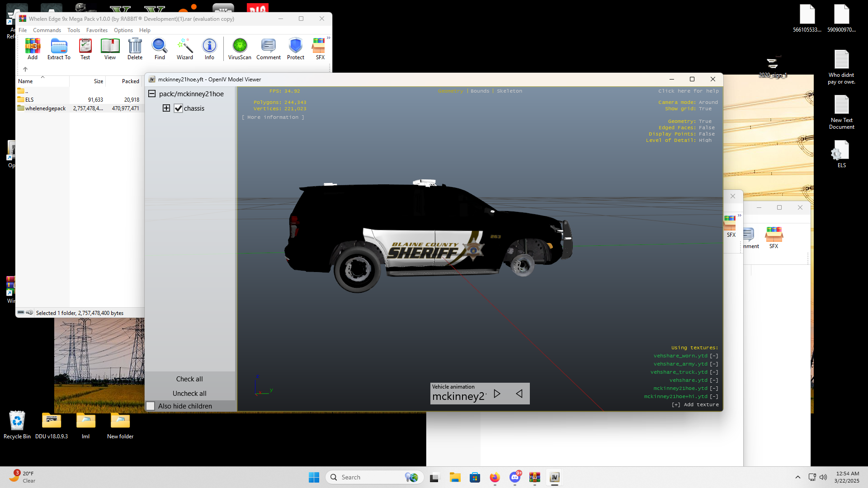Click the WinRAR Extract To icon
This screenshot has height=488, width=868.
tap(59, 46)
